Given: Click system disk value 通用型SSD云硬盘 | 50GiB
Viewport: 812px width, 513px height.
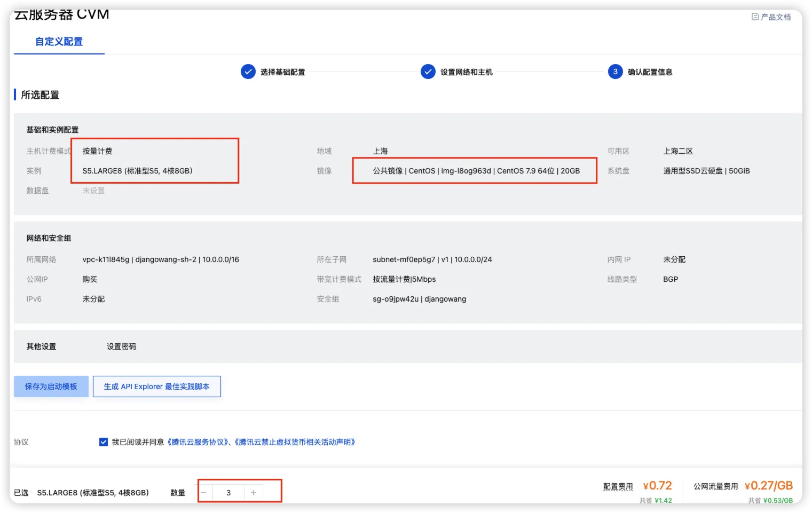Looking at the screenshot, I should click(706, 171).
